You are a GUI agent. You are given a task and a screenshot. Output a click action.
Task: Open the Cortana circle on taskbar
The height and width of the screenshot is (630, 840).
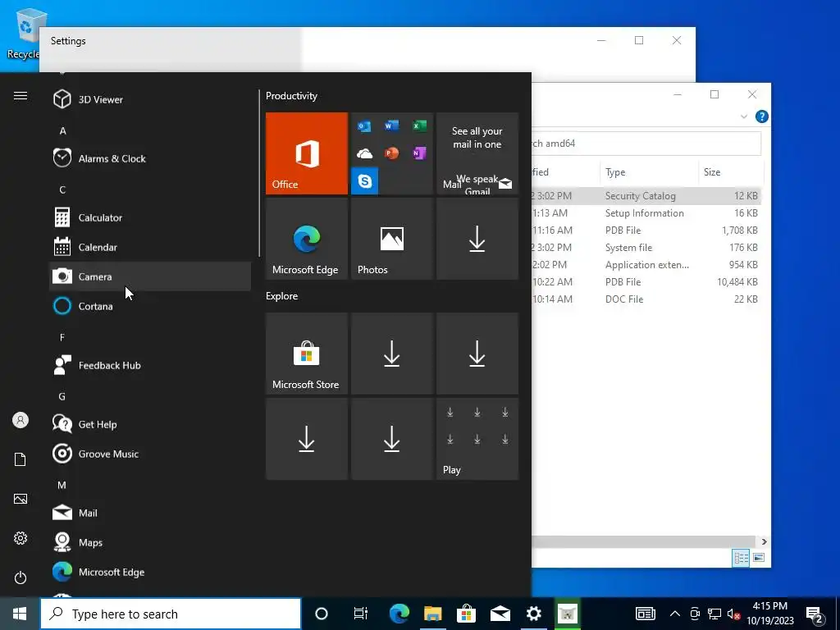(322, 614)
